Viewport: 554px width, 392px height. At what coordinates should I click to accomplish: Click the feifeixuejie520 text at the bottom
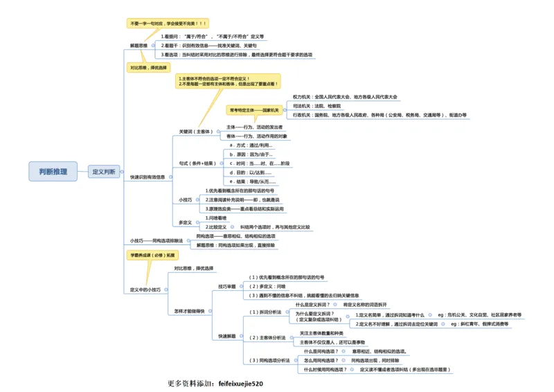[240, 383]
